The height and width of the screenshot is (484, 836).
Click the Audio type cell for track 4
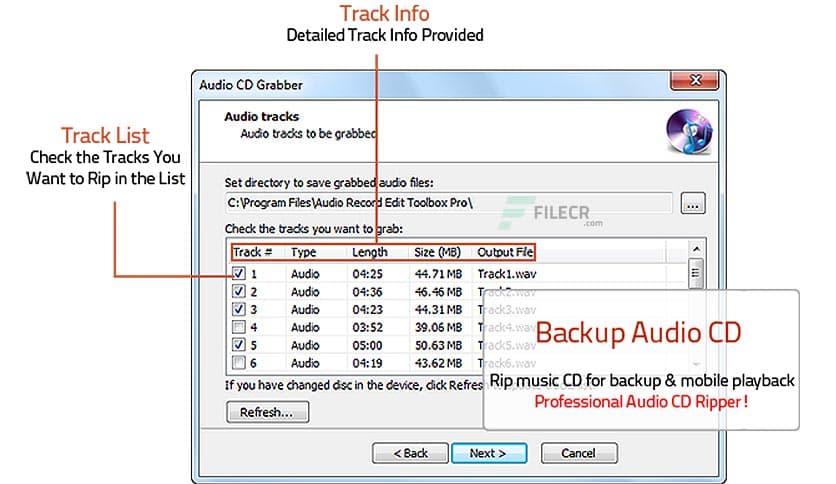coord(305,327)
